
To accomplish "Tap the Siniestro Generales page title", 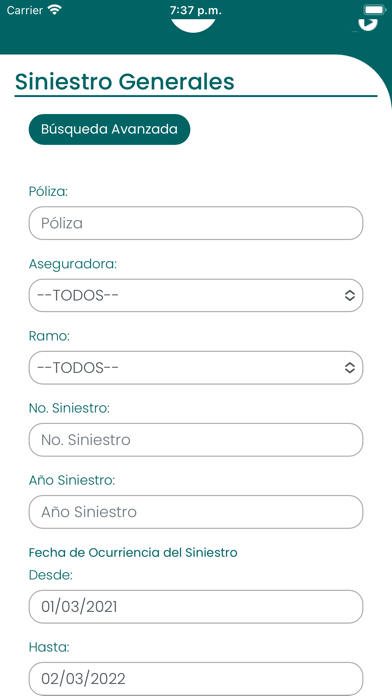I will 125,82.
